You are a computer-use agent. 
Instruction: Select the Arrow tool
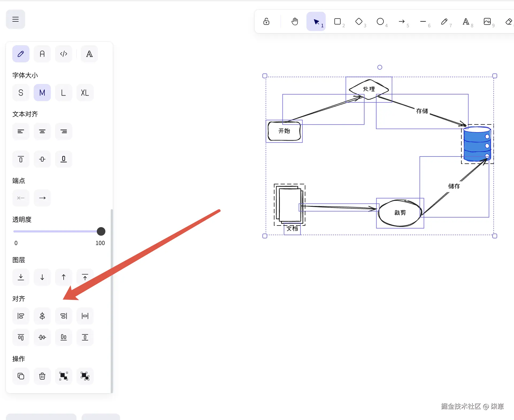[401, 21]
